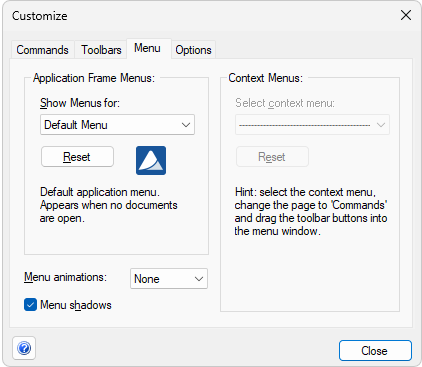Open help with the question mark icon

coord(24,348)
